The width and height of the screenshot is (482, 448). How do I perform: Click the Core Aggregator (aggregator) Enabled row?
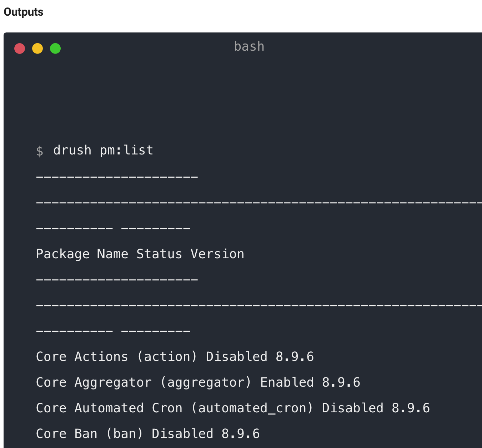click(x=198, y=382)
